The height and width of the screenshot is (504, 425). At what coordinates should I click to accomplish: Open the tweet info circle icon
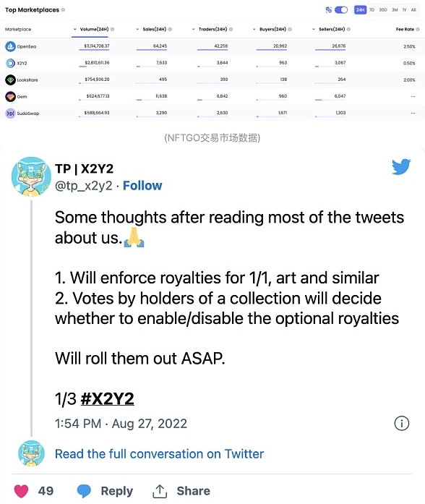[402, 423]
